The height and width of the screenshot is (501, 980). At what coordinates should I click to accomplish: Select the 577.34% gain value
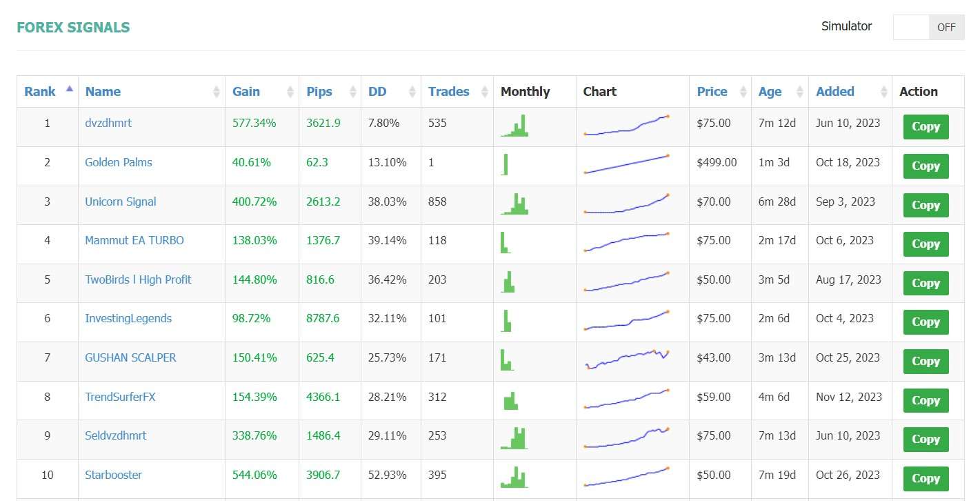pos(254,123)
